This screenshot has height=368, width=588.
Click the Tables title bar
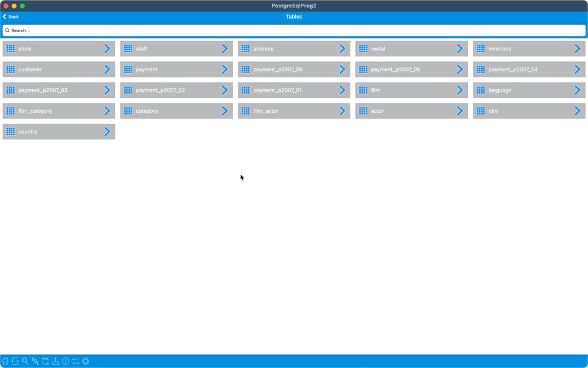pyautogui.click(x=294, y=16)
